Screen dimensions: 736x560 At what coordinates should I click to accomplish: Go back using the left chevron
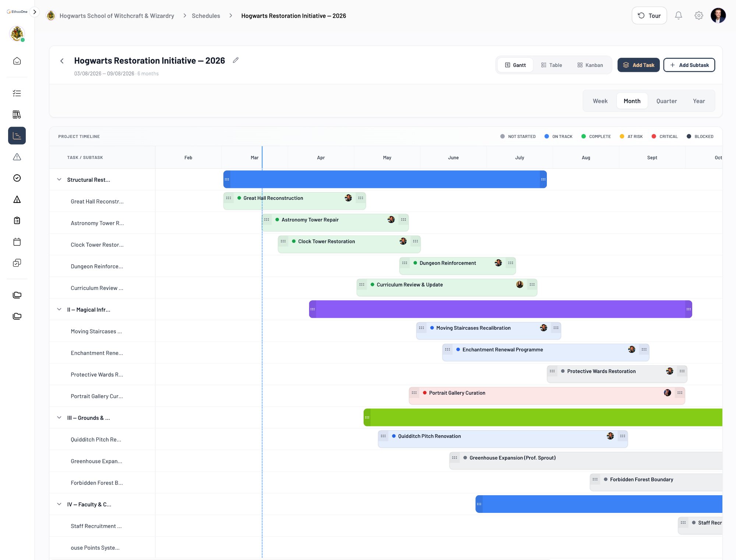pyautogui.click(x=62, y=61)
